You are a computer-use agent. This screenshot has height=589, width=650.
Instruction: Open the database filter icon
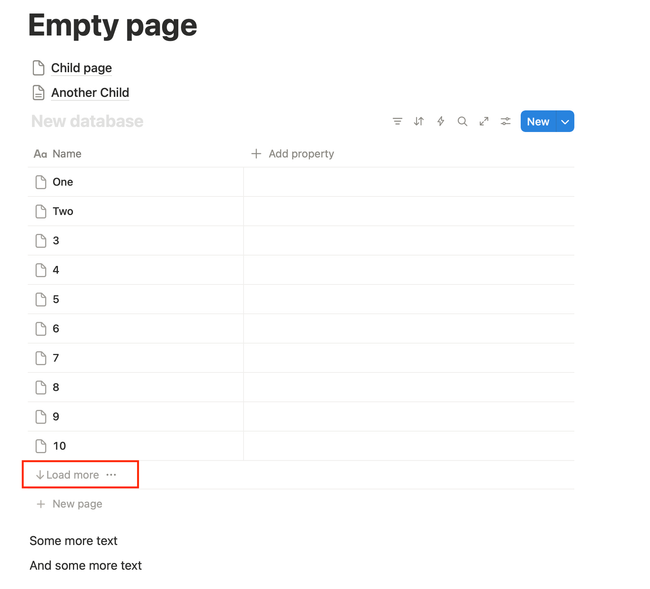pyautogui.click(x=397, y=122)
